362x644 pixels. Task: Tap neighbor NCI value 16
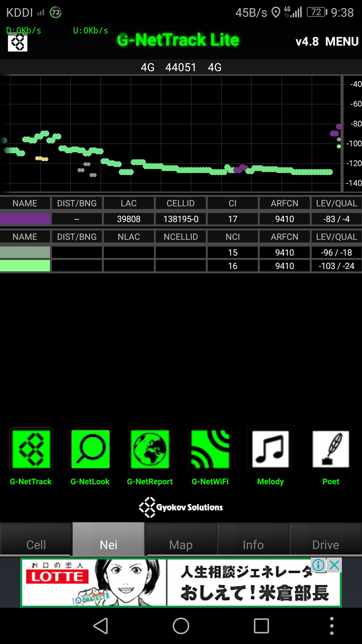[x=233, y=266]
